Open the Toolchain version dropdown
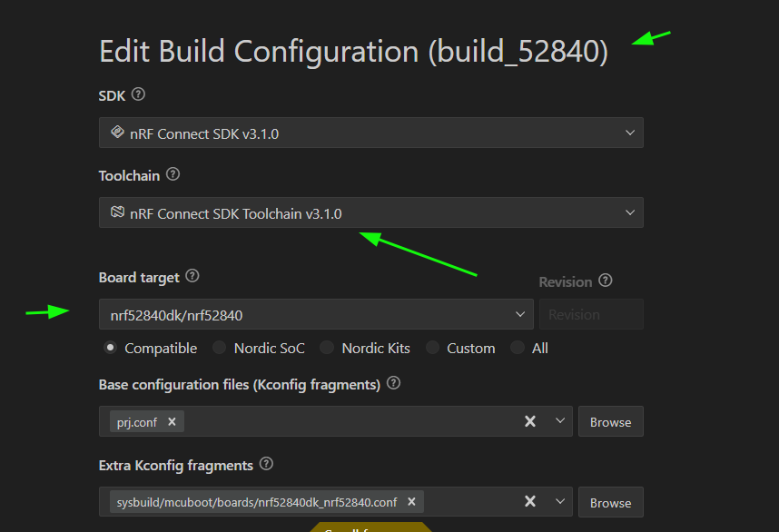This screenshot has width=779, height=532. point(371,212)
